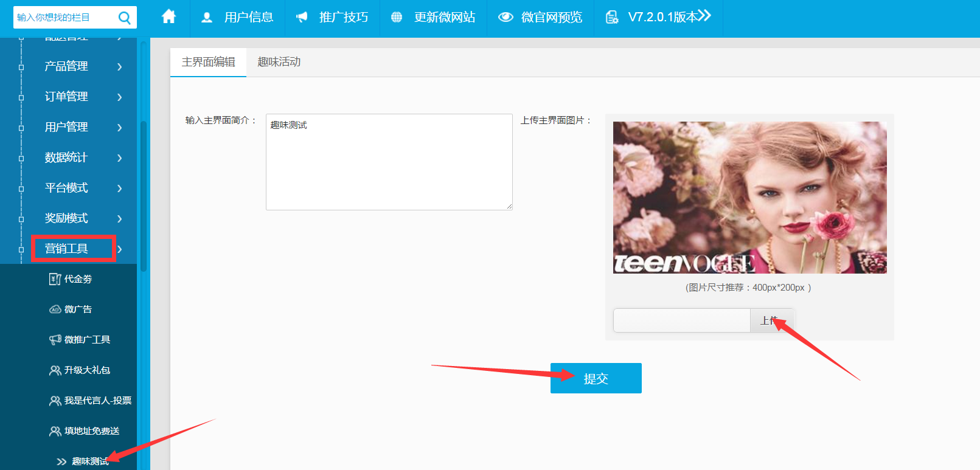Click the 更新微网站 globe icon

point(397,17)
